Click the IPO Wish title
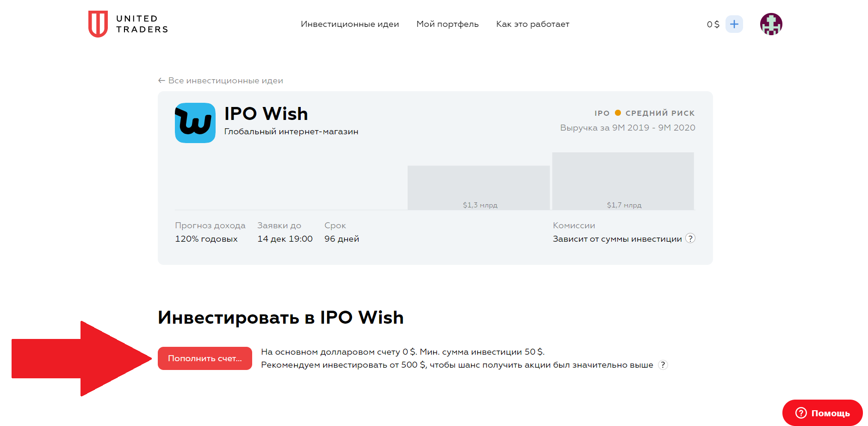The width and height of the screenshot is (868, 426). 266,113
